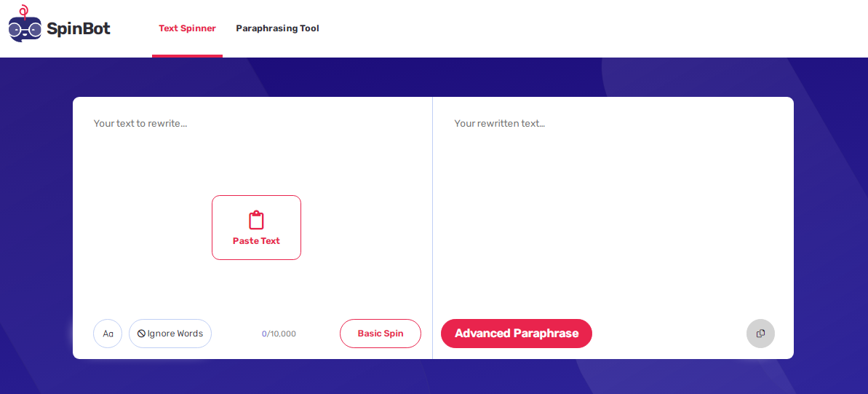Switch to the Text Spinner tab
This screenshot has height=394, width=868.
click(x=187, y=28)
